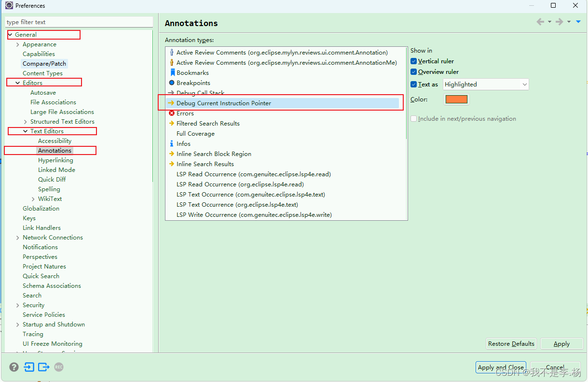Click the Inline Search Block Region icon
The height and width of the screenshot is (382, 588).
click(171, 154)
